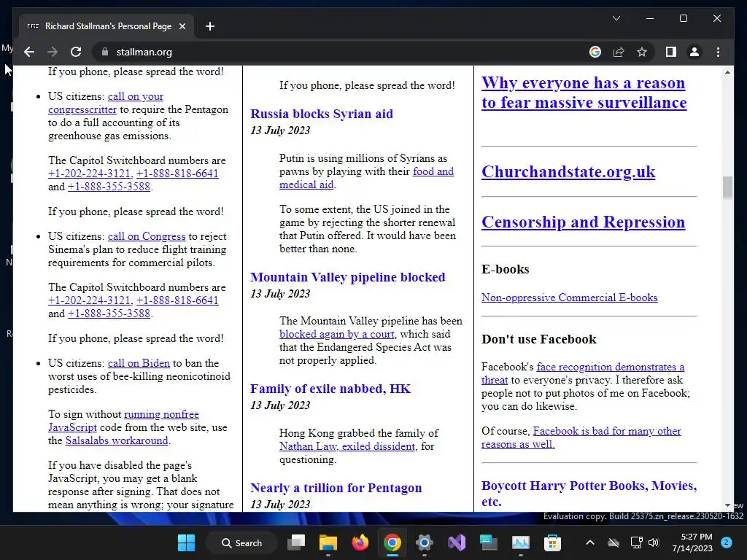Image resolution: width=747 pixels, height=560 pixels.
Task: Open the tab search dropdown chevron
Action: pyautogui.click(x=616, y=18)
